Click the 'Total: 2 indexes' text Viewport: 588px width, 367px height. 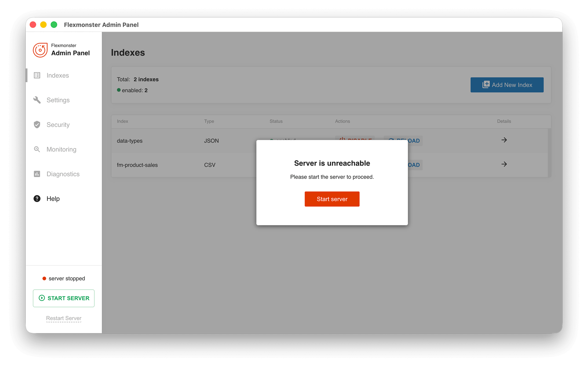click(x=138, y=79)
